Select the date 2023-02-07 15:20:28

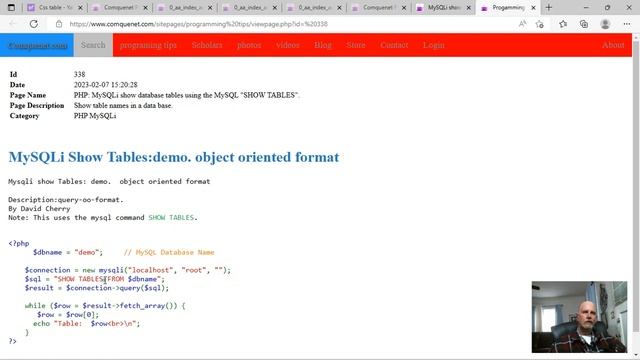coord(106,85)
